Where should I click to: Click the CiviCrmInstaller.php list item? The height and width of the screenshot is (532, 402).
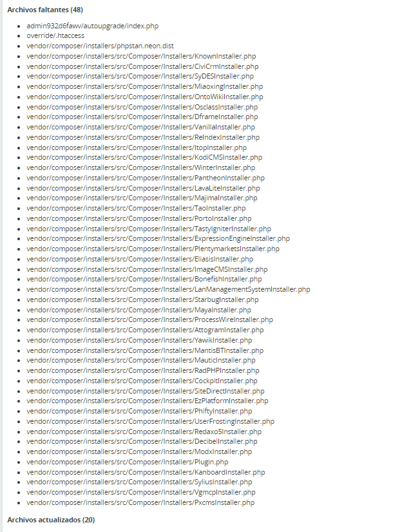(142, 66)
